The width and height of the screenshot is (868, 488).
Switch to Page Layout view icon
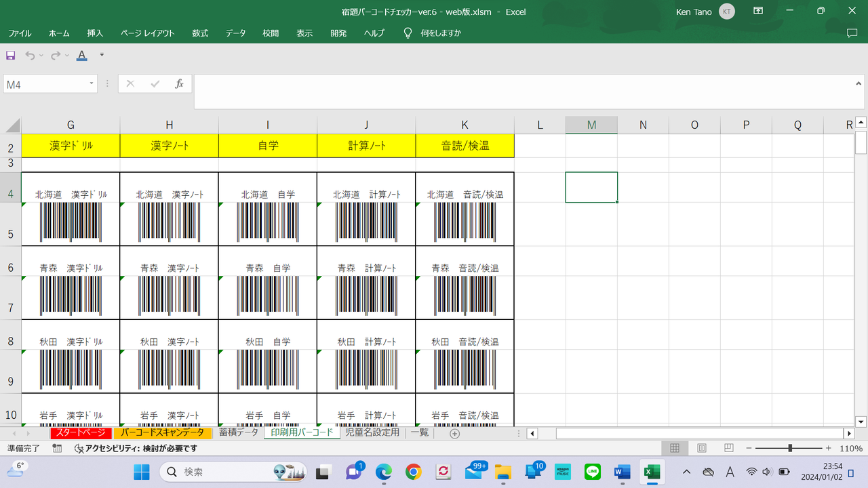click(702, 449)
